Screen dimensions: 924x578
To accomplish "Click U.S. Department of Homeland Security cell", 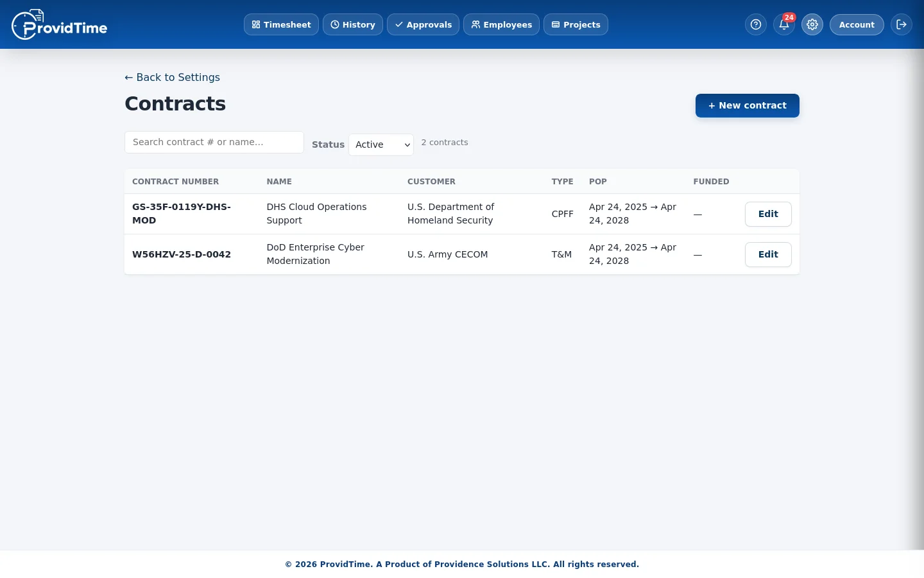I will pyautogui.click(x=450, y=213).
